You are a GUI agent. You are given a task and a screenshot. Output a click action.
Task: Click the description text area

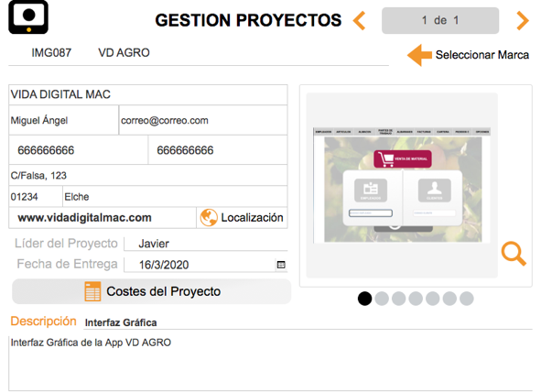[x=271, y=363]
